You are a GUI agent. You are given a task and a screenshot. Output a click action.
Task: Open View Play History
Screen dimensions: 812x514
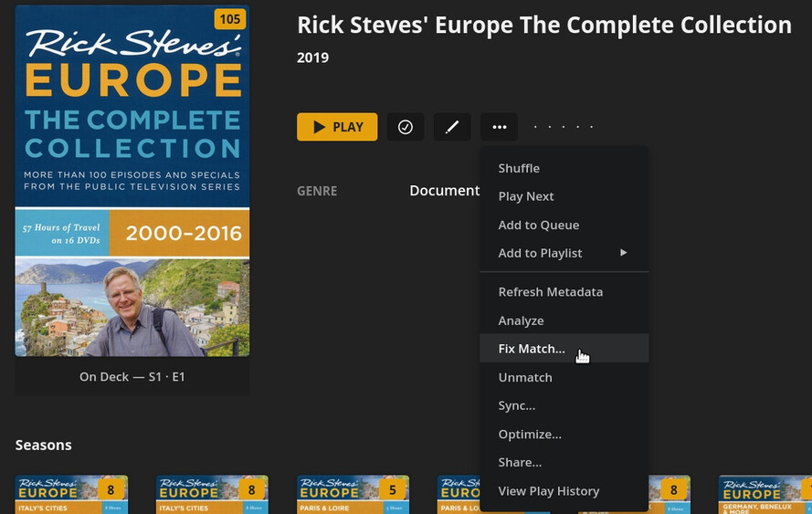[564, 490]
